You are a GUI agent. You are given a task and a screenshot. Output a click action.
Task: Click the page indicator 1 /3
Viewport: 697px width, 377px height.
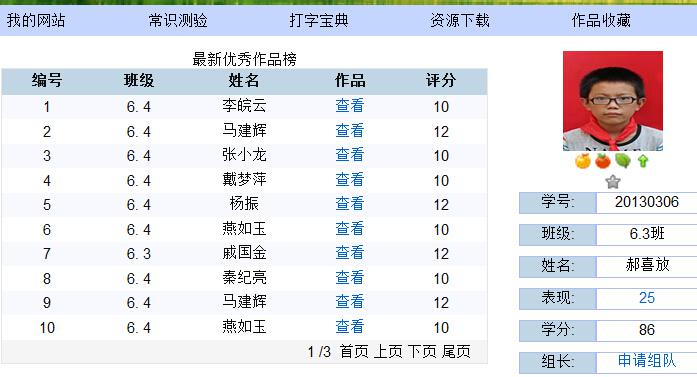[x=319, y=352]
